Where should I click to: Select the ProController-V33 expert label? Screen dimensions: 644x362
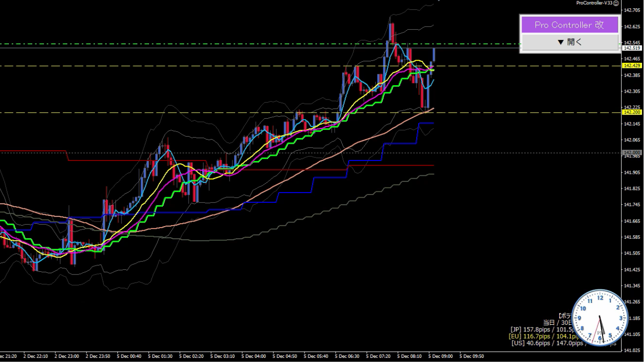point(594,3)
